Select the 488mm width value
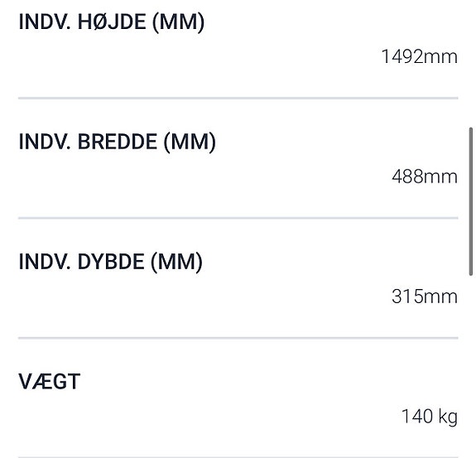The width and height of the screenshot is (476, 458). pyautogui.click(x=425, y=176)
